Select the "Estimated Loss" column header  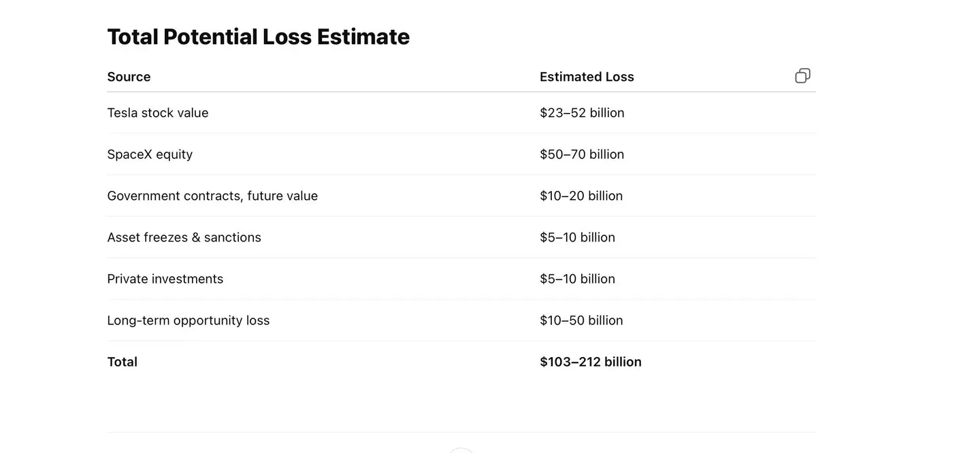tap(587, 77)
